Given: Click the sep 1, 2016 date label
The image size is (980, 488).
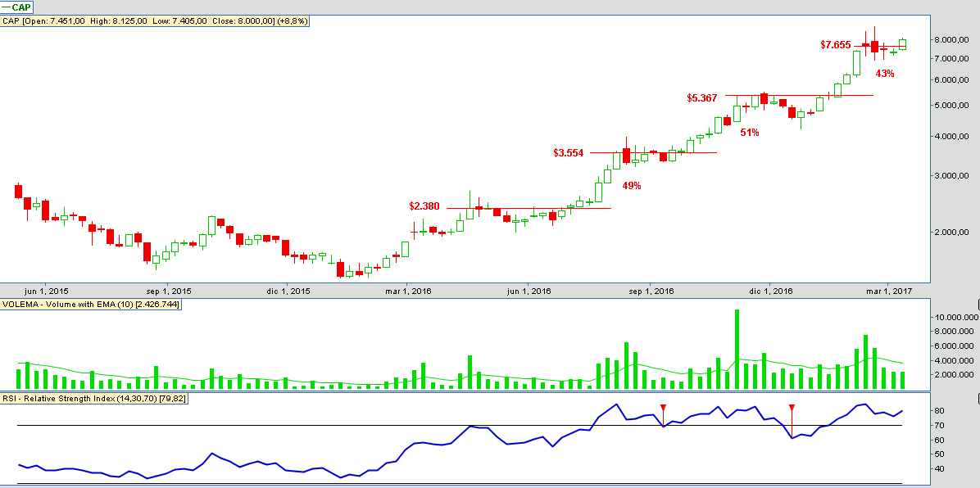Looking at the screenshot, I should [651, 291].
